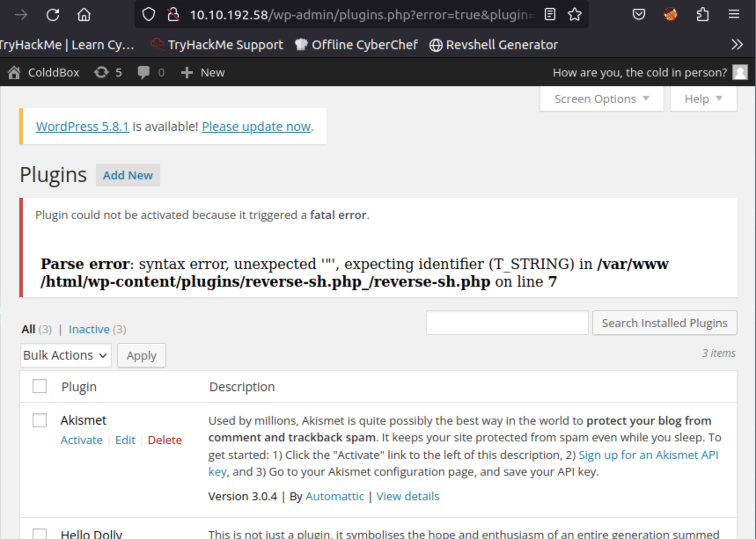
Task: Delete the Akismet plugin
Action: pyautogui.click(x=165, y=440)
